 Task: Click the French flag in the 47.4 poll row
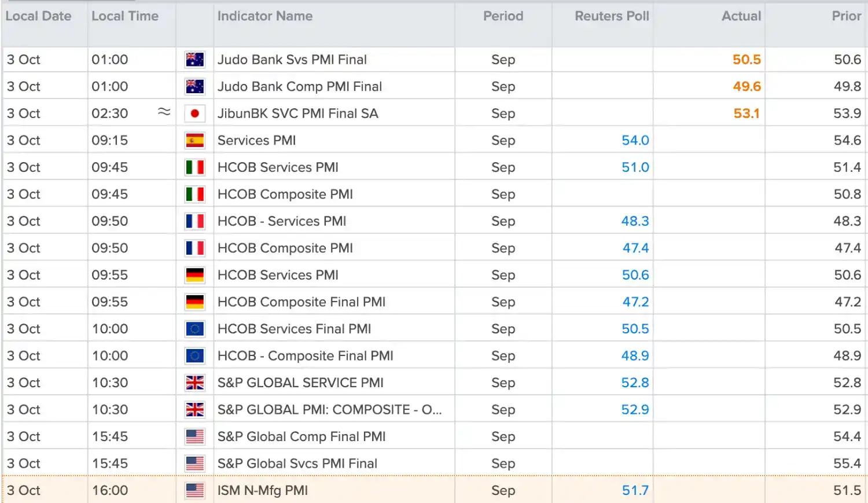(195, 248)
